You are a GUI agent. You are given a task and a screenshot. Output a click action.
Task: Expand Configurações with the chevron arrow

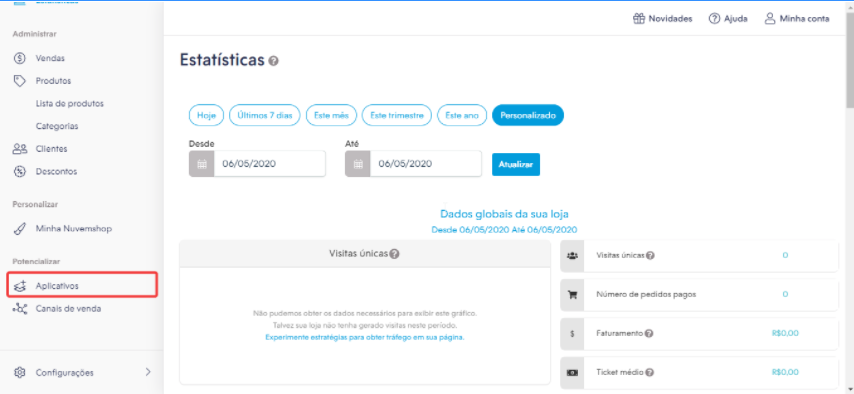pos(148,372)
